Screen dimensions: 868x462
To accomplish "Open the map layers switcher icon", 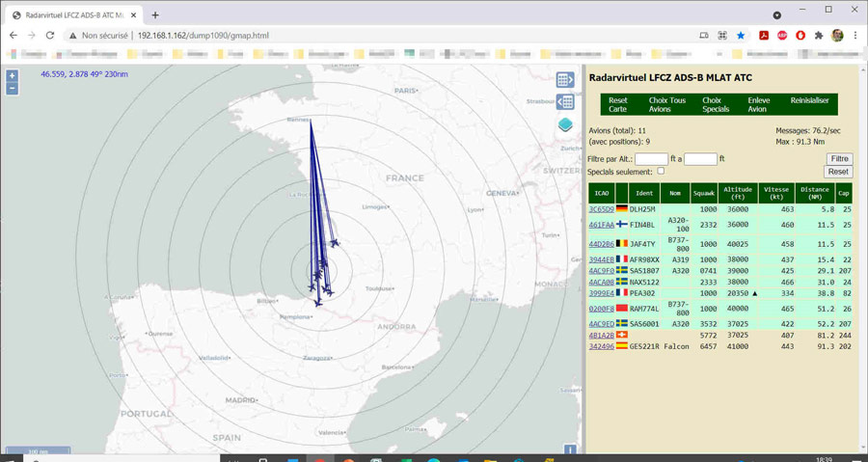I will coord(565,125).
